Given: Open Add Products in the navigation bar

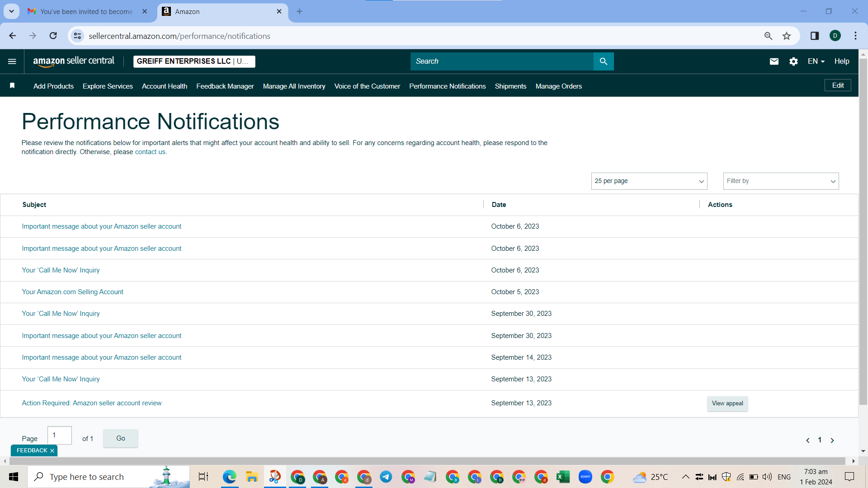Looking at the screenshot, I should 53,86.
